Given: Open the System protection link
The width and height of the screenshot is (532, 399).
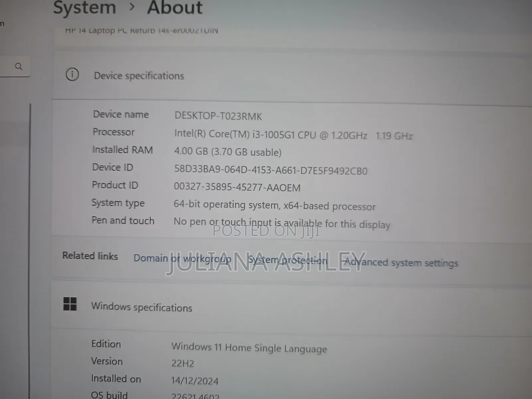Looking at the screenshot, I should (288, 260).
